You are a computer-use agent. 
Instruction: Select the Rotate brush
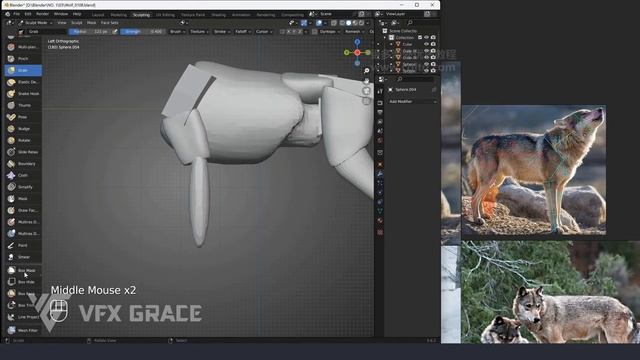(23, 140)
